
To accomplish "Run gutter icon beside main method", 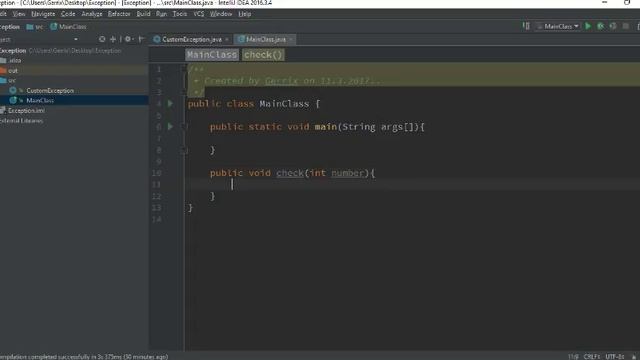I will coord(170,127).
